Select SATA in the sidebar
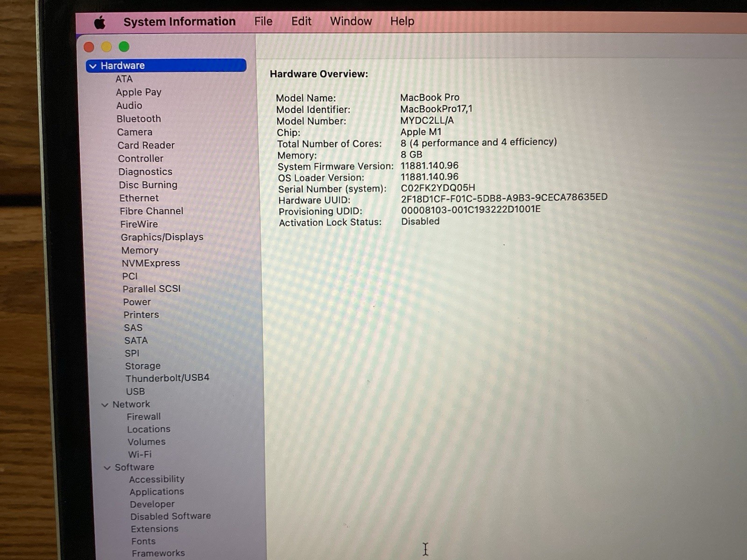This screenshot has width=747, height=560. (136, 340)
